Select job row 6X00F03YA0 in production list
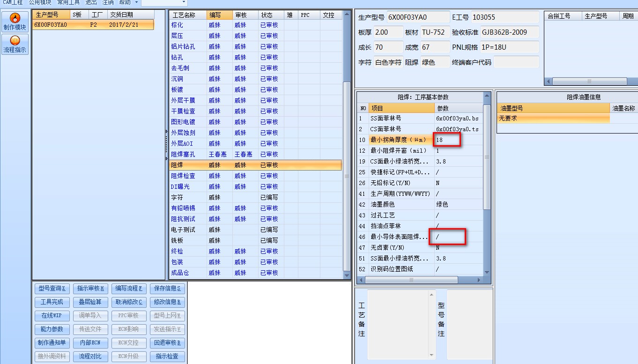 coord(93,25)
